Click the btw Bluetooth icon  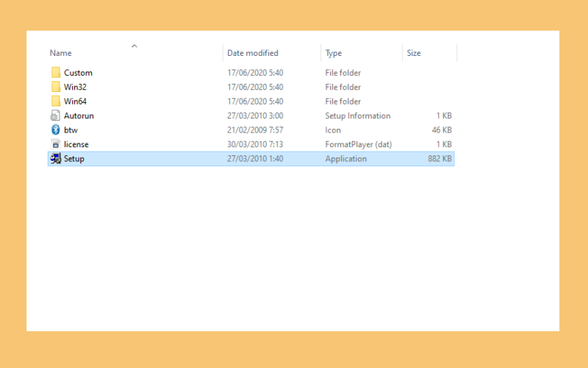56,130
